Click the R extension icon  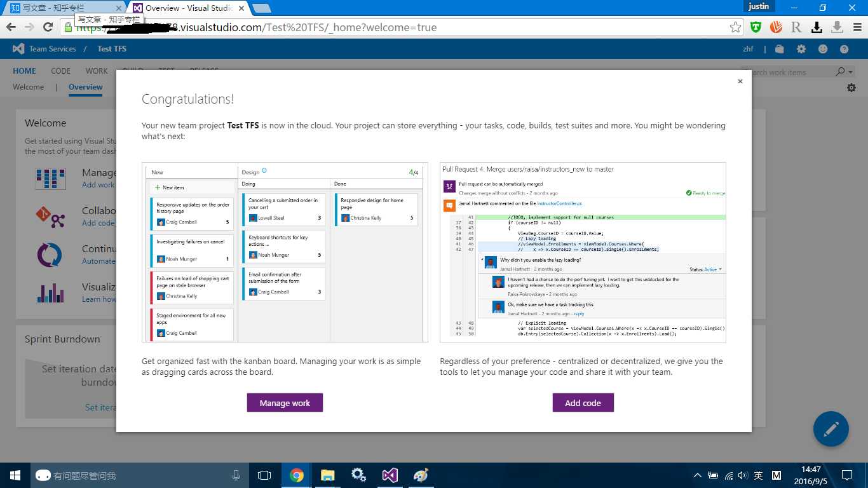796,27
